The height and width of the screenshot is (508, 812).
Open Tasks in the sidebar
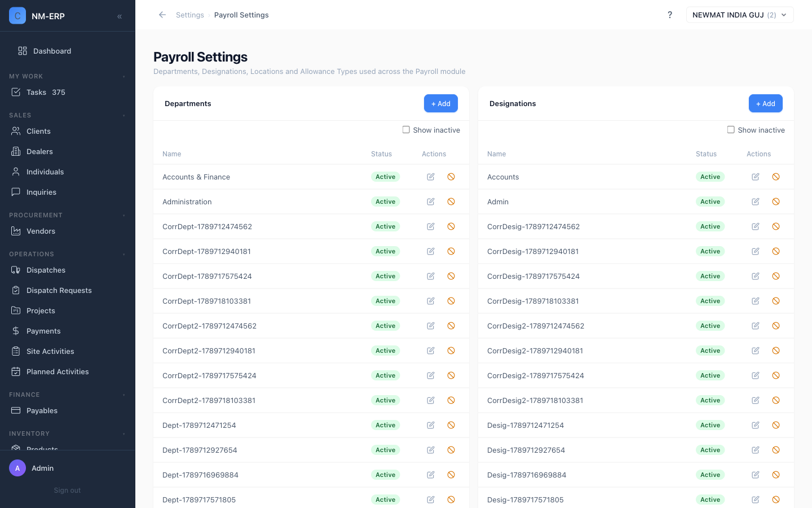click(x=68, y=92)
